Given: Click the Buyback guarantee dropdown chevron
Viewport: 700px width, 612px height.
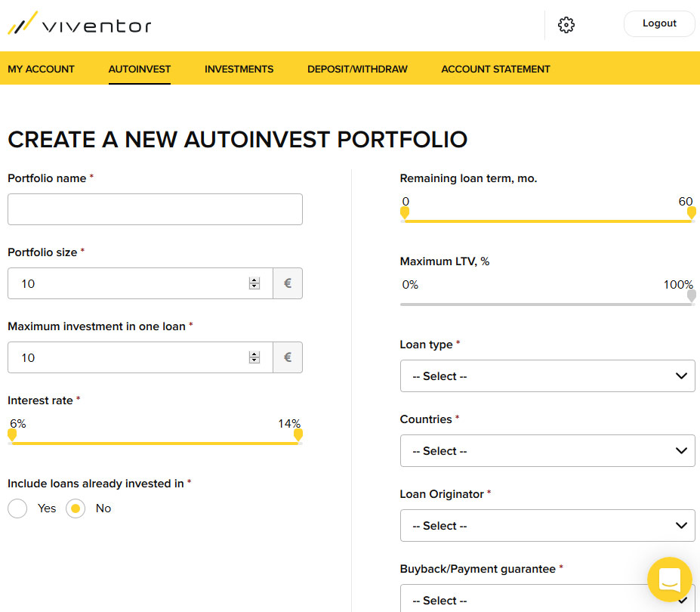Looking at the screenshot, I should [x=682, y=600].
